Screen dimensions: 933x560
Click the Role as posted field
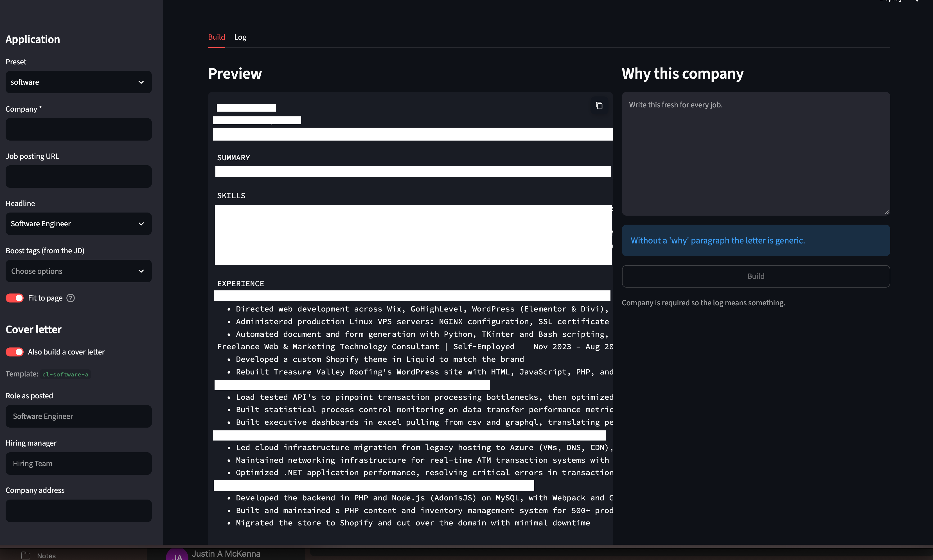[78, 416]
